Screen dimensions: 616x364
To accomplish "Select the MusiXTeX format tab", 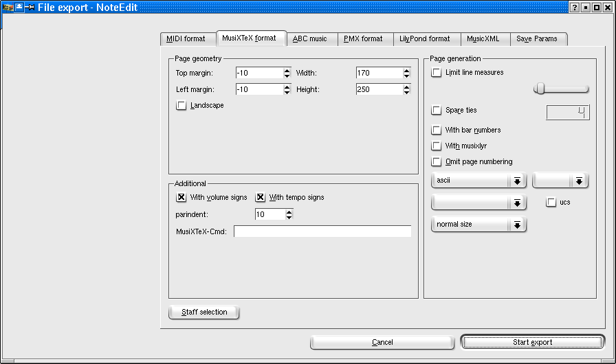I will (x=251, y=38).
